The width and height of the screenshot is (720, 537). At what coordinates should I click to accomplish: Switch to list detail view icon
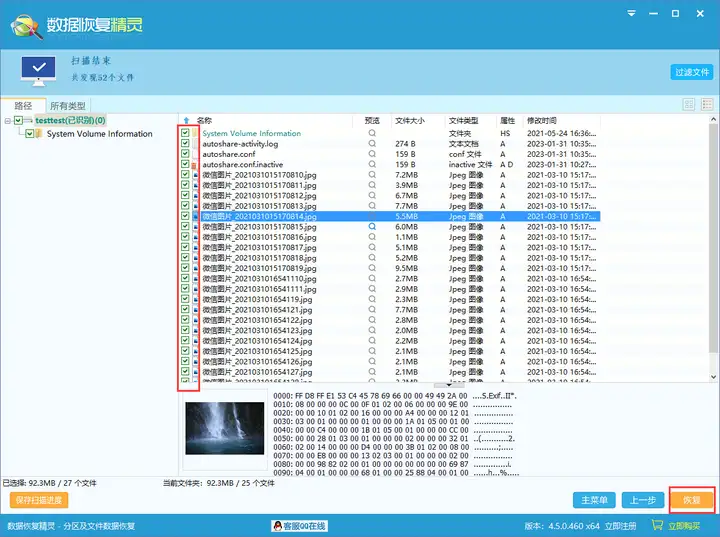coord(707,104)
